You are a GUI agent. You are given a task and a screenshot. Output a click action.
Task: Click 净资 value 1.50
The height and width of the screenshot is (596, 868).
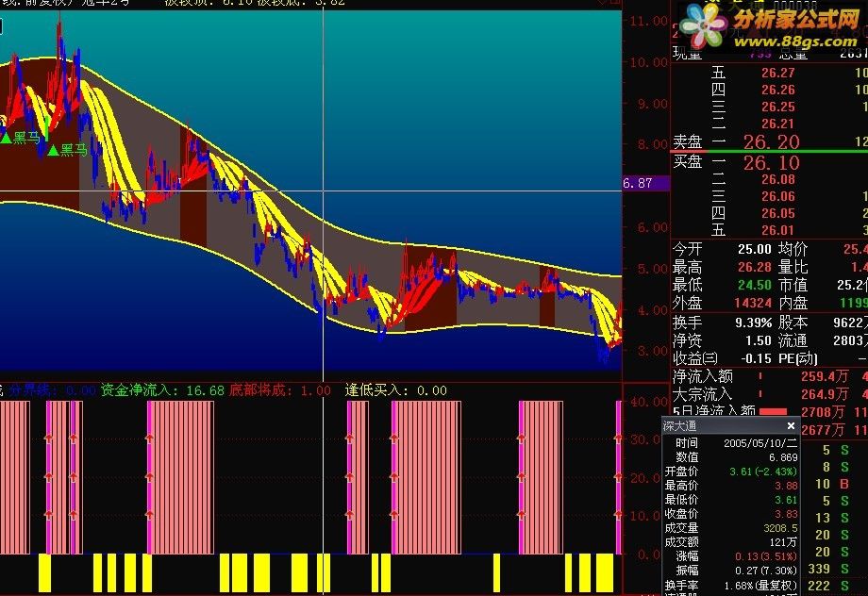(x=759, y=340)
